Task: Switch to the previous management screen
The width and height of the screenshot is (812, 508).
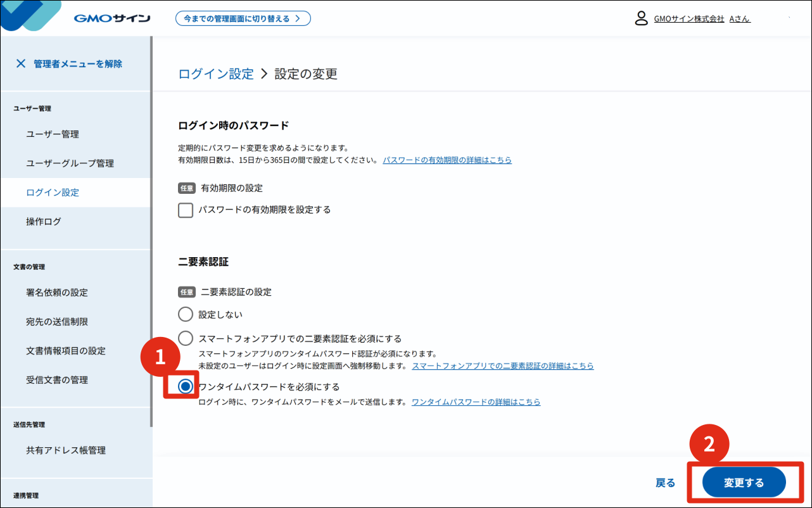Action: 243,18
